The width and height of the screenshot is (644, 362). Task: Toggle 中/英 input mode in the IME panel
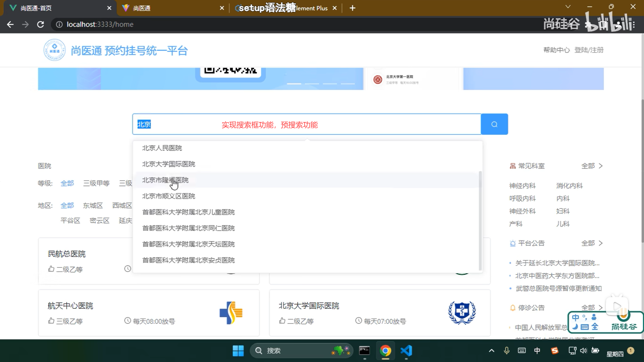[576, 318]
